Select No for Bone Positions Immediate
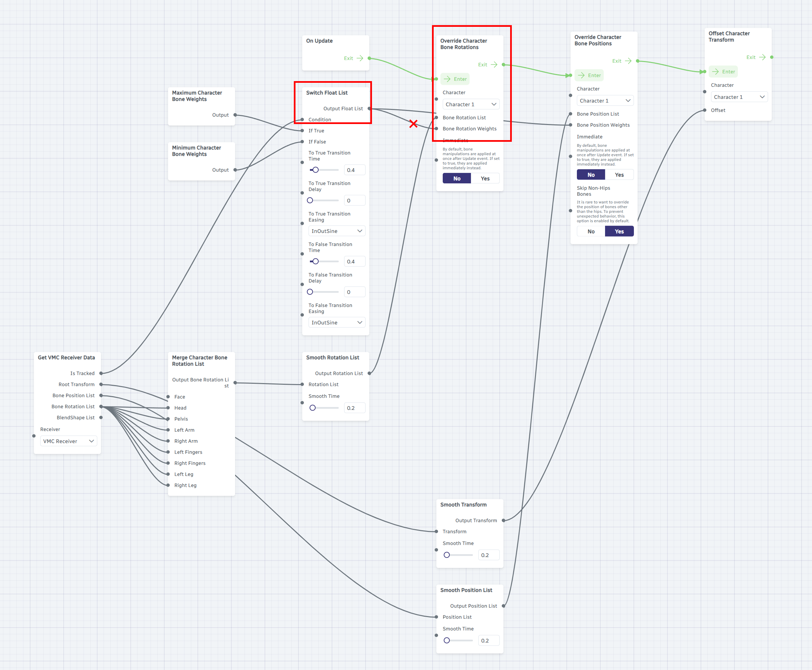812x670 pixels. 591,175
